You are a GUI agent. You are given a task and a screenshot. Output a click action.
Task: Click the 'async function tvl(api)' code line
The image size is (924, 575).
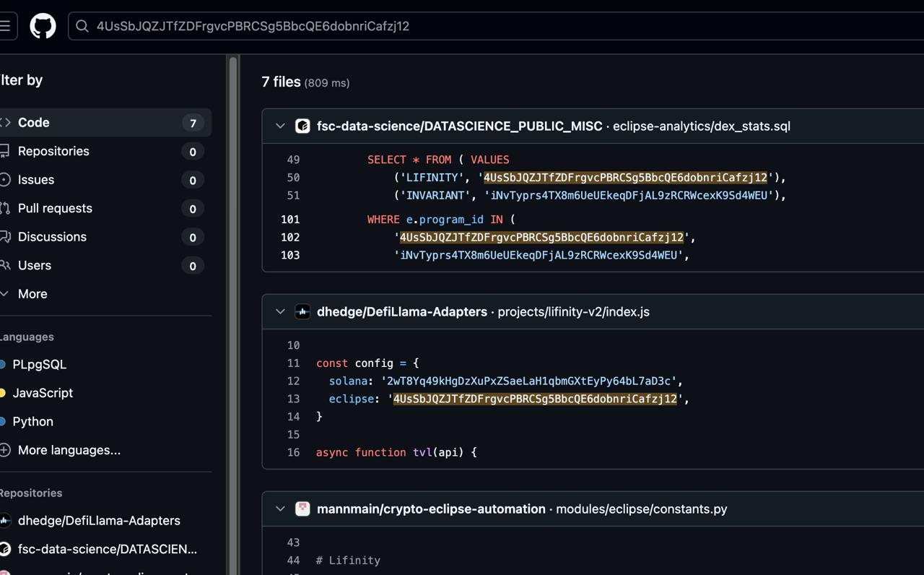pyautogui.click(x=396, y=452)
